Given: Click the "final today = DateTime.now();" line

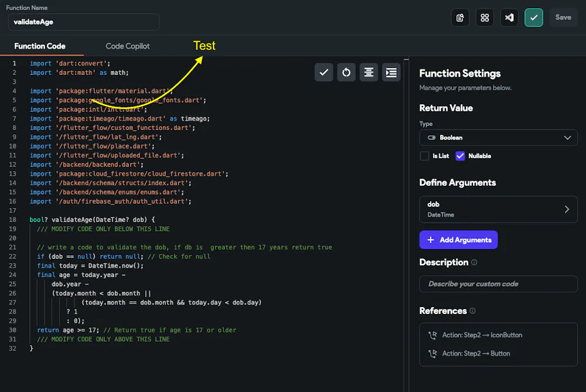Looking at the screenshot, I should click(x=90, y=265).
